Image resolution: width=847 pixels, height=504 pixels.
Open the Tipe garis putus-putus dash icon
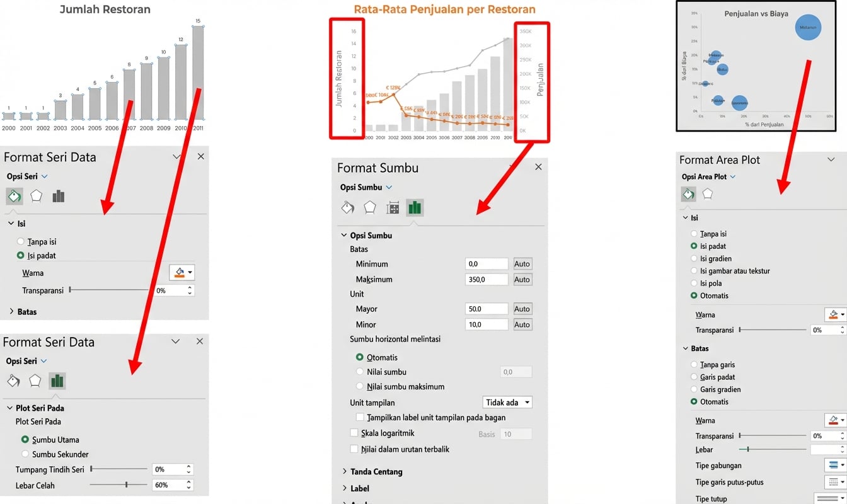[x=835, y=483]
